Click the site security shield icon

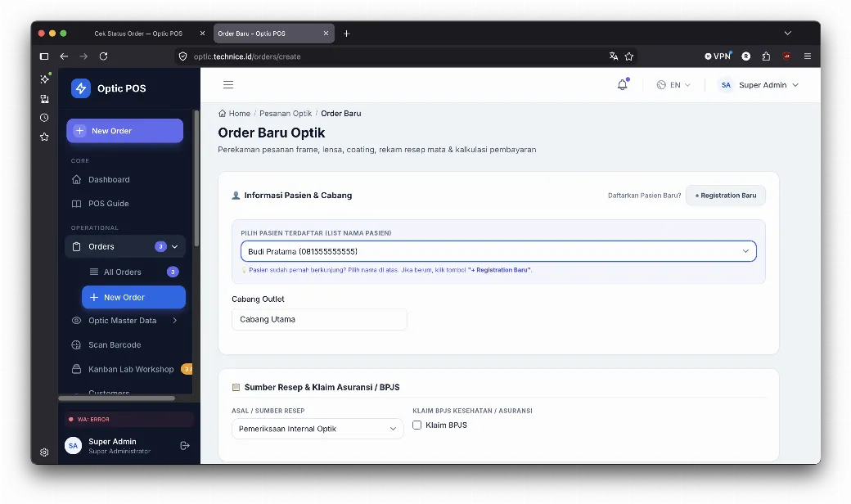tap(183, 56)
